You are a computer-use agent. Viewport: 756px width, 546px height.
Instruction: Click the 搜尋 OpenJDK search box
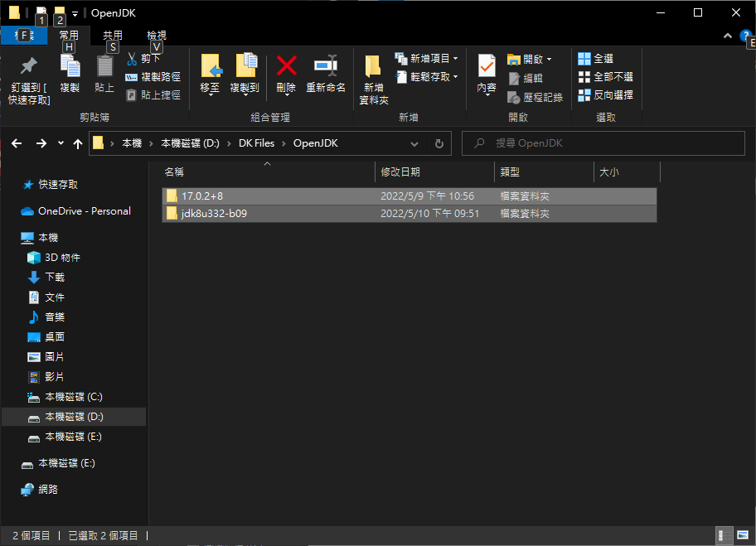point(603,143)
